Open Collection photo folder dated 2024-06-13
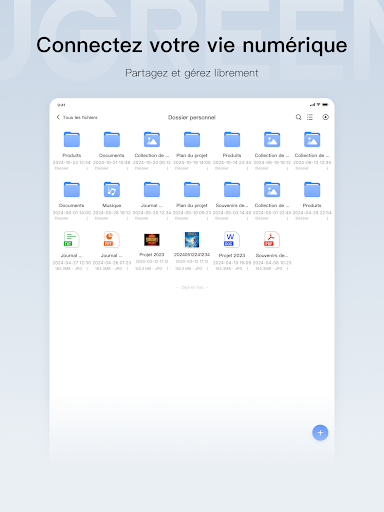Image resolution: width=384 pixels, height=512 pixels. 312,140
